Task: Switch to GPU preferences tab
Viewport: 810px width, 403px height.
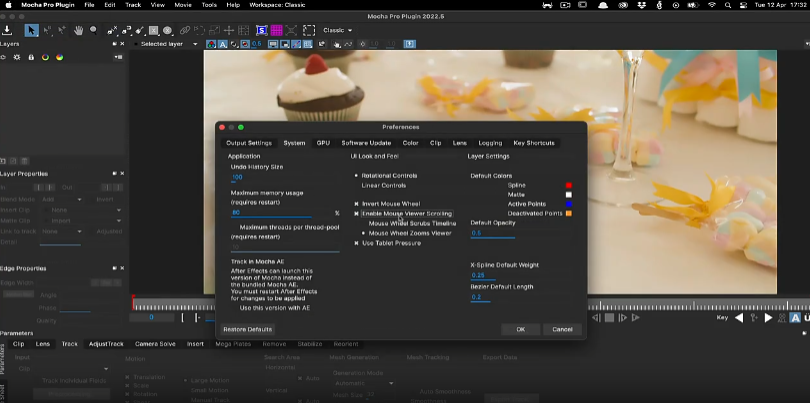Action: [323, 143]
